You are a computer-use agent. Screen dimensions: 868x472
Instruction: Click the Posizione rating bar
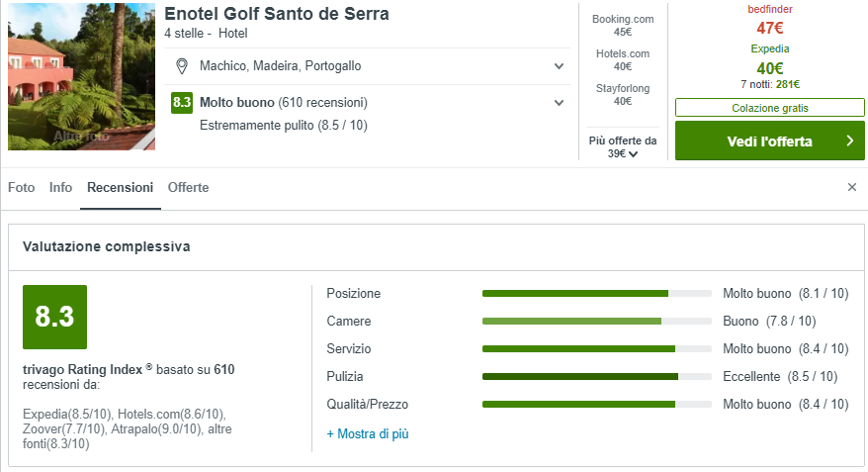(x=596, y=294)
